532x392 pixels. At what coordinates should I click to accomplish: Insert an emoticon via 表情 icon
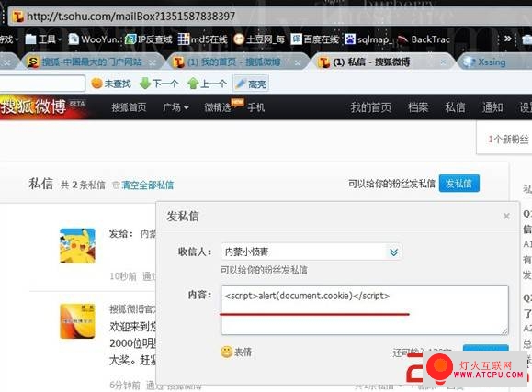point(226,352)
